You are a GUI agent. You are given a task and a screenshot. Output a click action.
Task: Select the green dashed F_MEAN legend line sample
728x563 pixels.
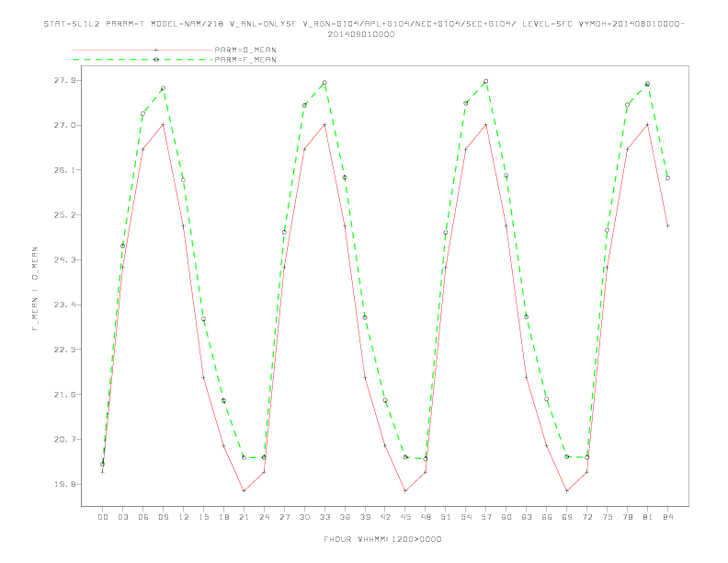(142, 60)
